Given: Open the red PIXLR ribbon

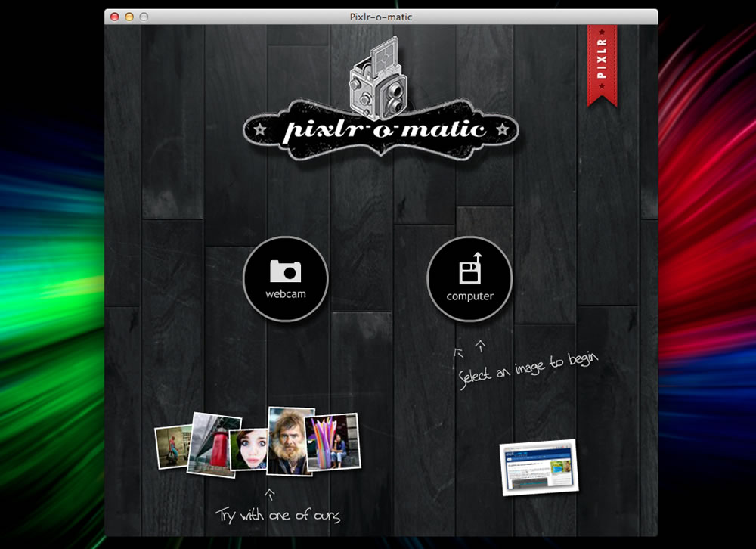Looking at the screenshot, I should (603, 66).
